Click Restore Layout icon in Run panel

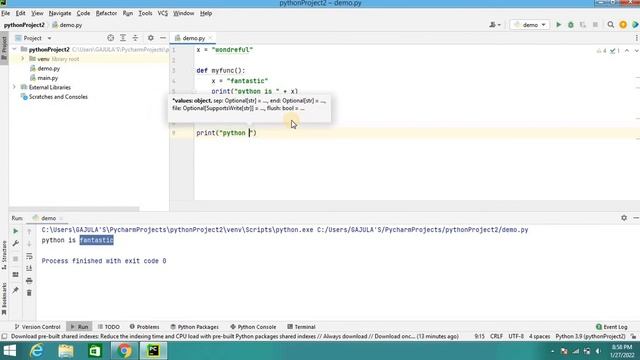pyautogui.click(x=16, y=275)
